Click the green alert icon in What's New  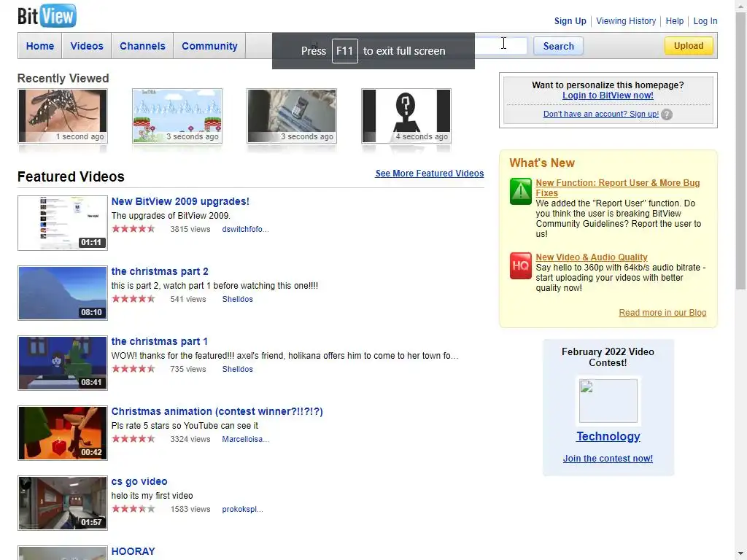click(x=520, y=192)
